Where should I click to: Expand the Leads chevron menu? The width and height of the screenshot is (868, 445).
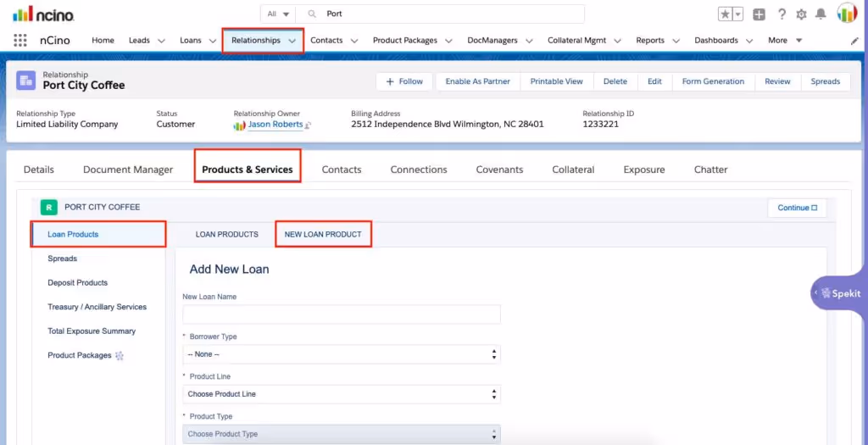click(x=162, y=41)
